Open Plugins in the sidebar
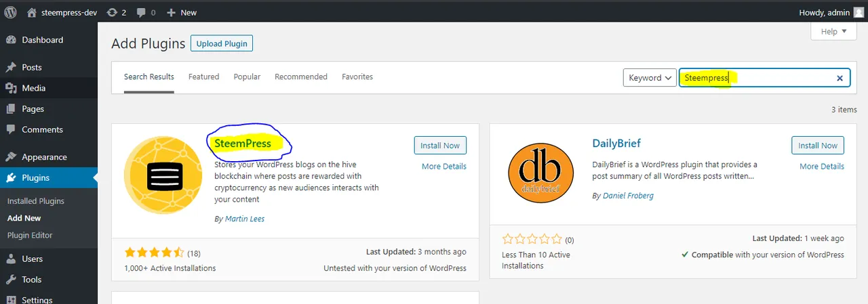Image resolution: width=868 pixels, height=304 pixels. [49, 177]
